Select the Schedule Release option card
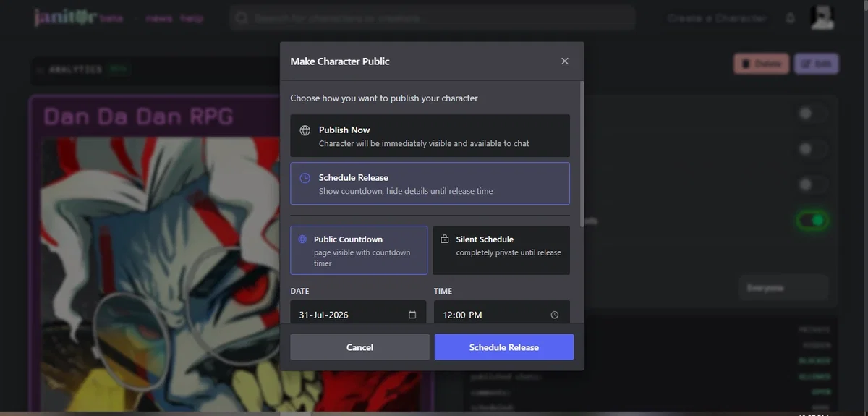 pos(430,184)
